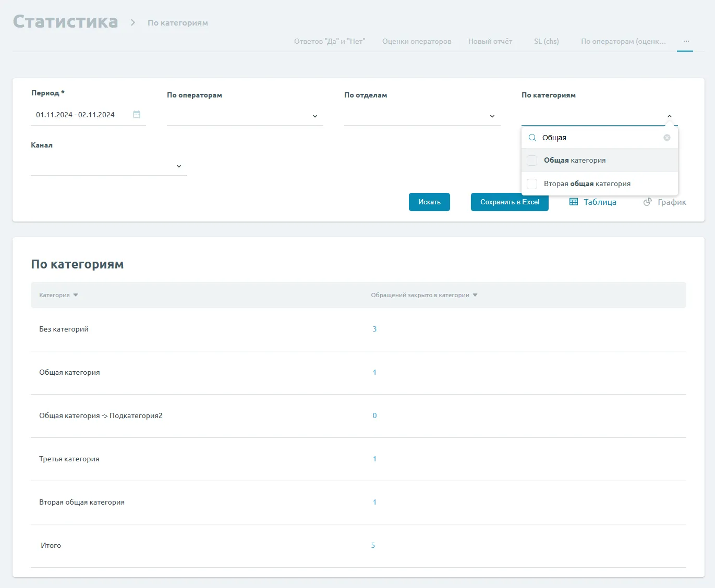
Task: Check the Общая категория checkbox
Action: [532, 161]
